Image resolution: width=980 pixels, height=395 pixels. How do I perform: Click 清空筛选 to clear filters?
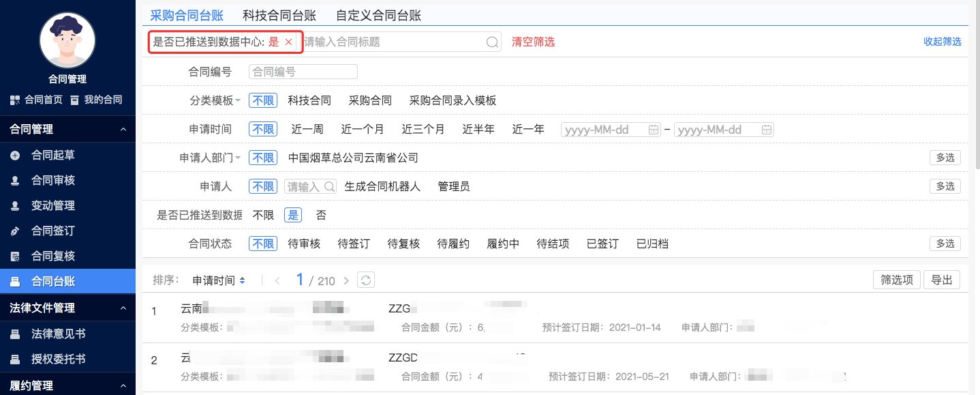533,42
